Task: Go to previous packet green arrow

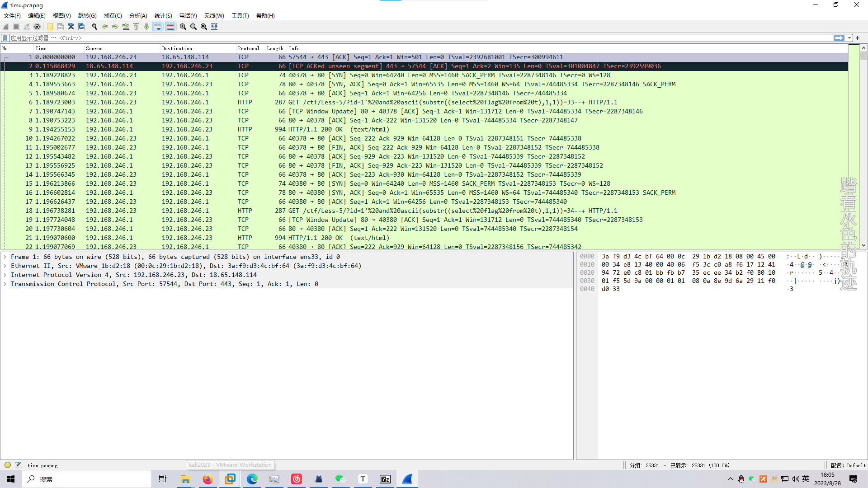Action: [105, 27]
